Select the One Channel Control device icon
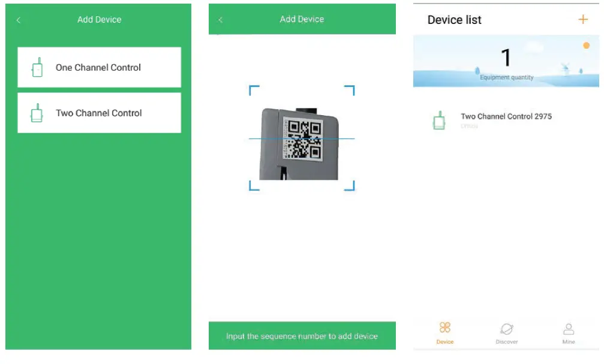The image size is (604, 364). [x=37, y=67]
